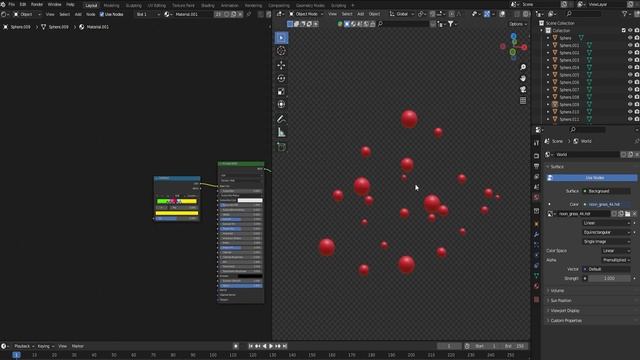
Task: Click the Use Nodes button in World
Action: tap(592, 178)
